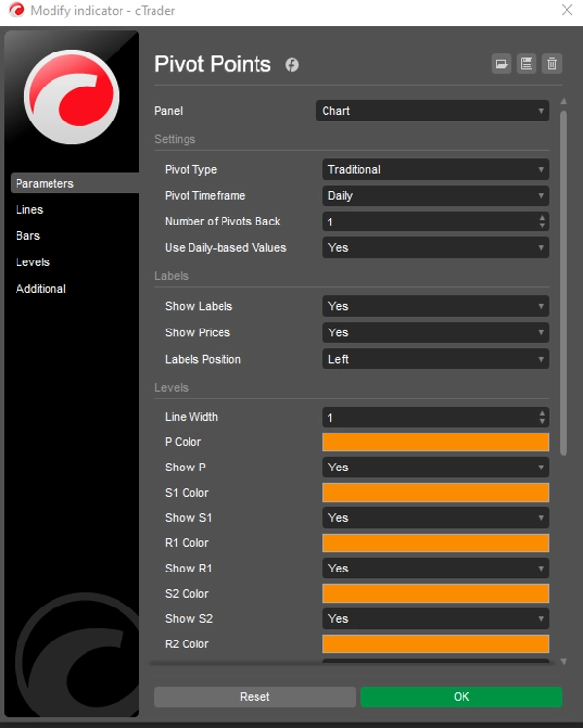The image size is (583, 728).
Task: Open the Show P dropdown
Action: tap(434, 468)
